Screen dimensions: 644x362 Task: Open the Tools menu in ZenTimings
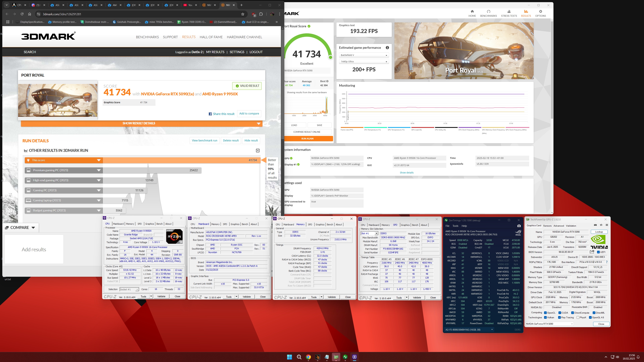coord(455,226)
